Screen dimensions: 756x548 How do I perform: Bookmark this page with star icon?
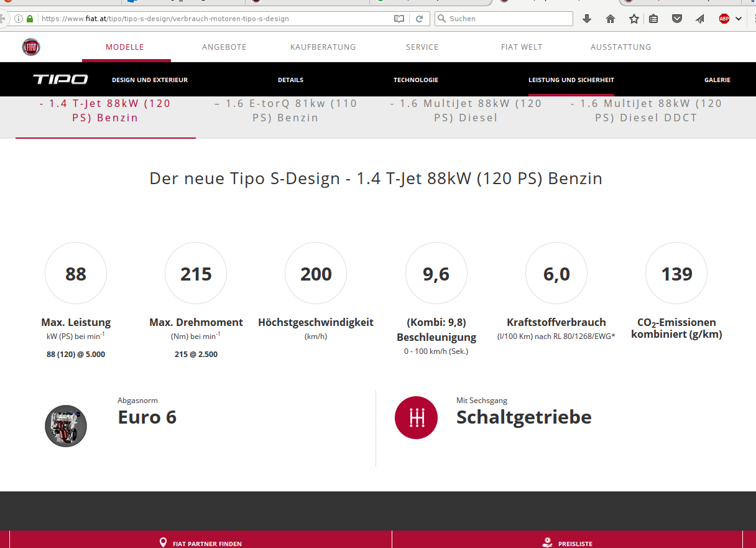pyautogui.click(x=634, y=19)
